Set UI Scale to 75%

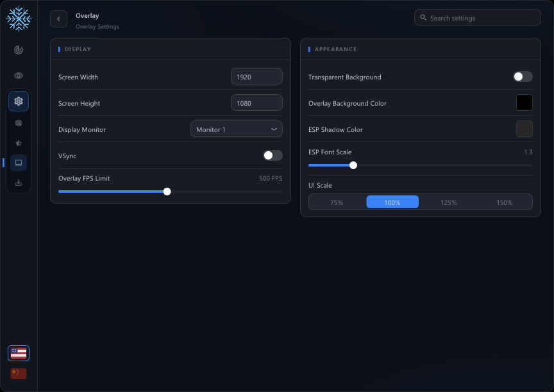pyautogui.click(x=337, y=202)
